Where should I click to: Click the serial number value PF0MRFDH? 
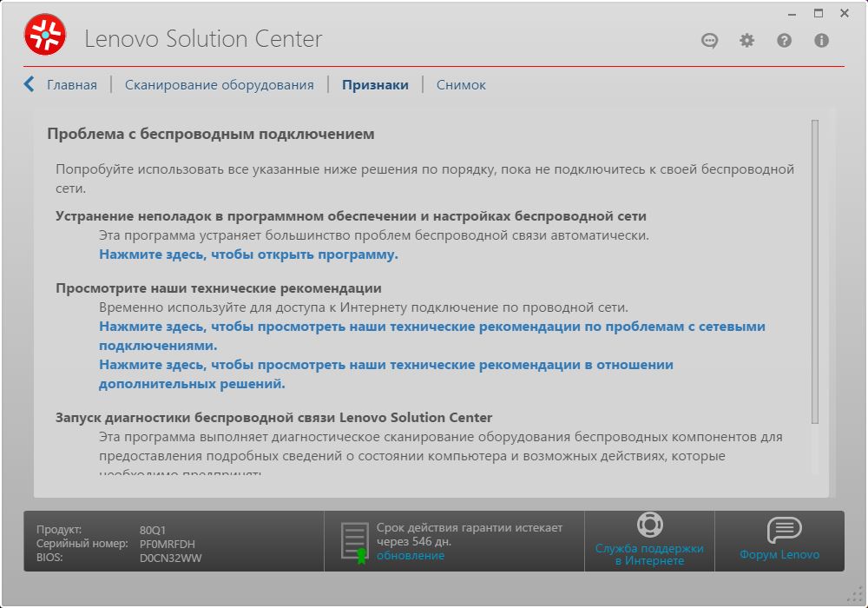coord(168,544)
